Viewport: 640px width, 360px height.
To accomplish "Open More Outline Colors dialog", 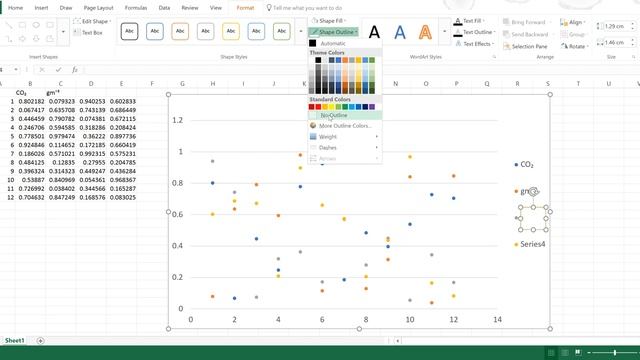I will point(344,126).
